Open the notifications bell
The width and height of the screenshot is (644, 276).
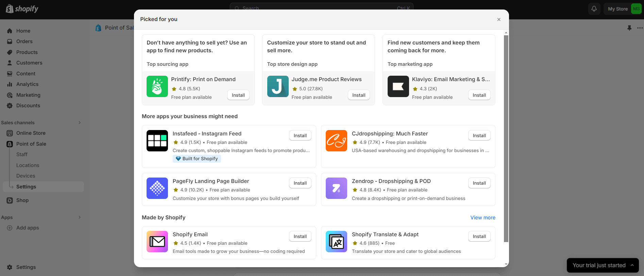594,9
